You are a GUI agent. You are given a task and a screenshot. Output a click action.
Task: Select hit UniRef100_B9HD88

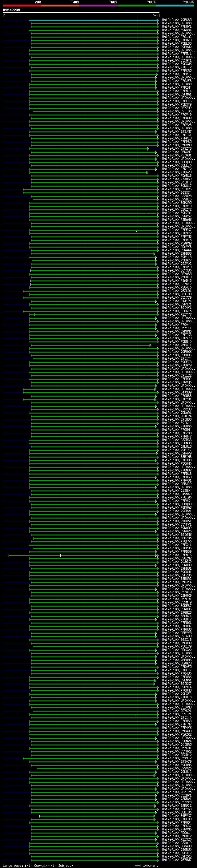(177, 254)
